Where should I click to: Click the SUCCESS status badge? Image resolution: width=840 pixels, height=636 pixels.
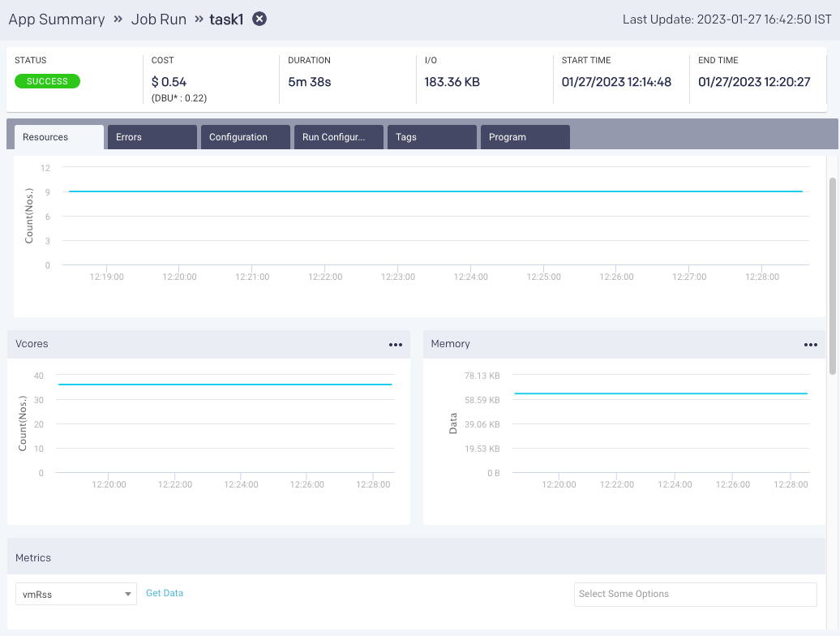[48, 81]
